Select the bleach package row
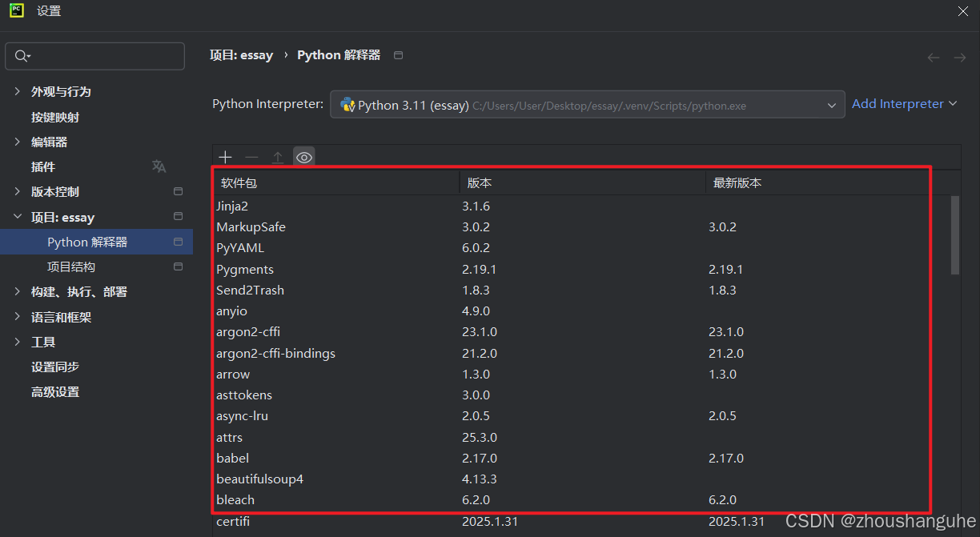The height and width of the screenshot is (537, 980). coord(580,499)
